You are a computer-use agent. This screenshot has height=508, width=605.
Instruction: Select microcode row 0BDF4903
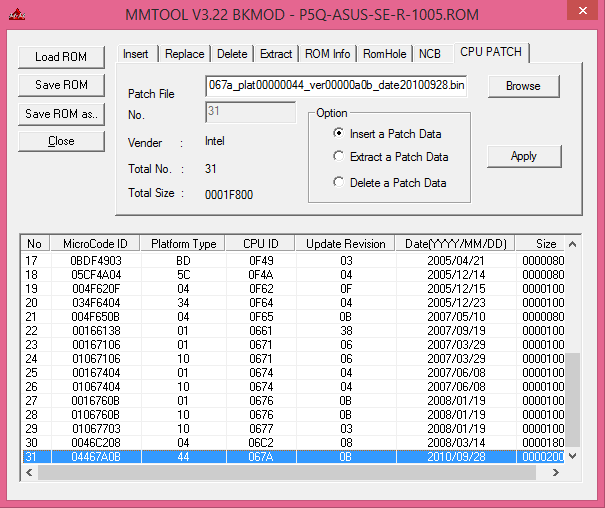293,261
